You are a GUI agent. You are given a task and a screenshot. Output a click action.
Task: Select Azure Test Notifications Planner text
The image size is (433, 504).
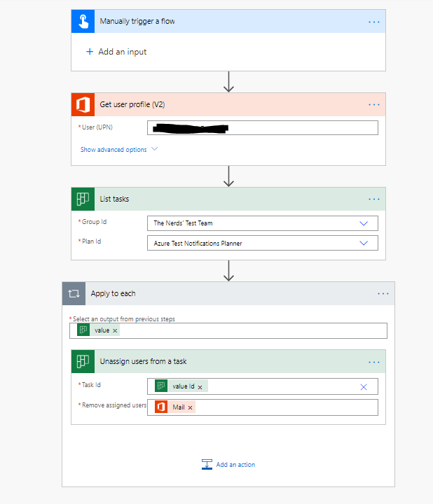click(x=198, y=244)
